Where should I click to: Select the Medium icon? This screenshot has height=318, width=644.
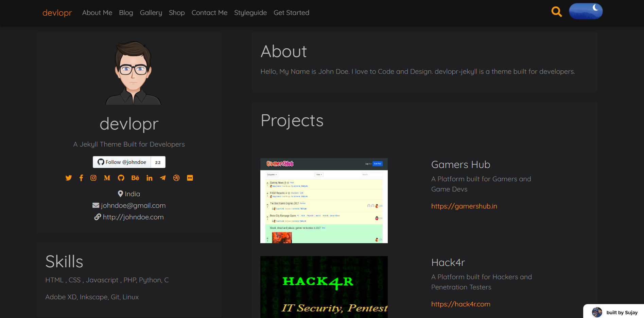(107, 178)
